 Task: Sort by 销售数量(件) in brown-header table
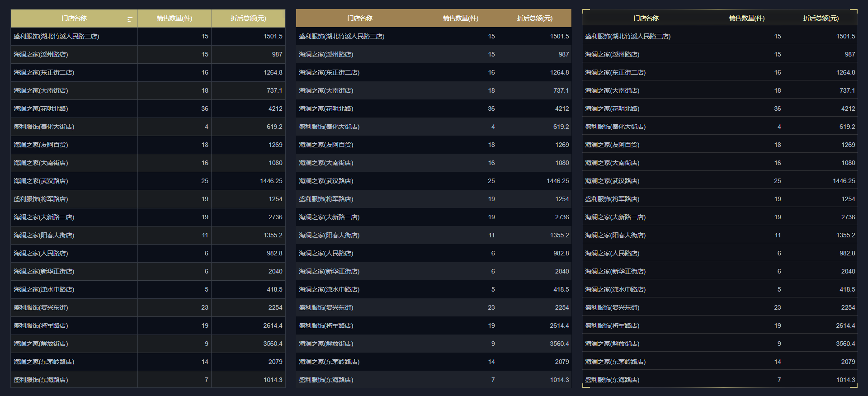click(460, 18)
